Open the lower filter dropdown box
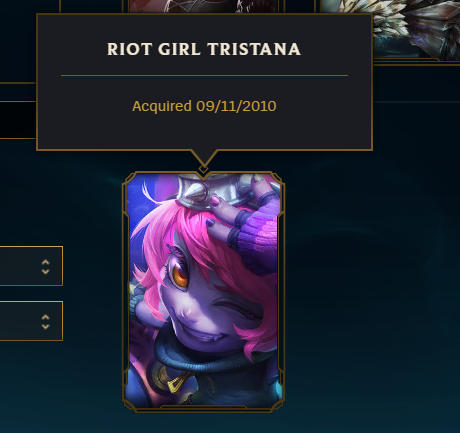The image size is (460, 433). point(31,321)
